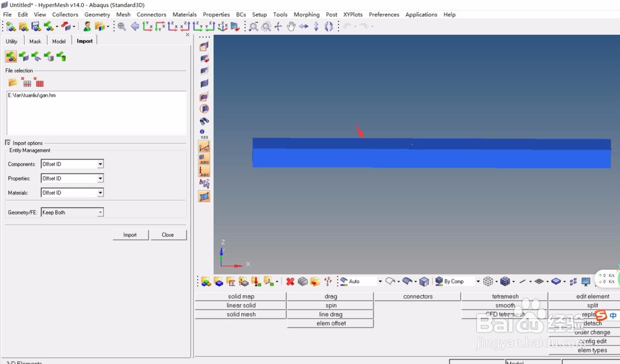
Task: Open the file browser folder icon
Action: tap(13, 82)
